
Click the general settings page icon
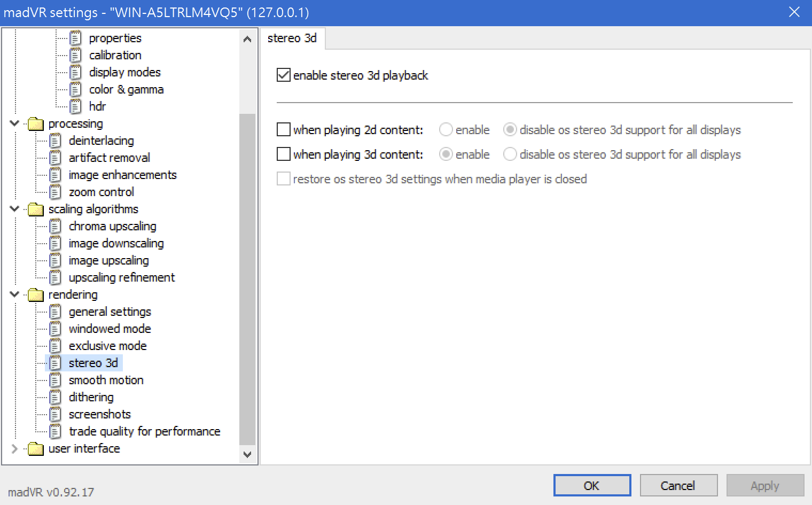(56, 312)
